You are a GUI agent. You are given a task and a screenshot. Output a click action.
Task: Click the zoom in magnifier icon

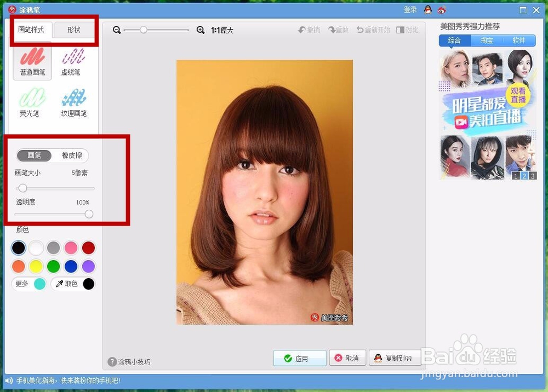point(200,30)
